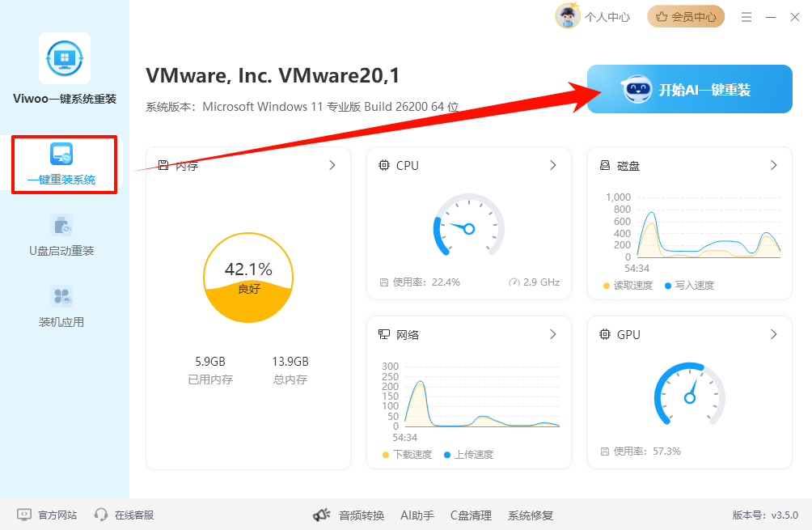Click the CPU chip icon

(383, 165)
